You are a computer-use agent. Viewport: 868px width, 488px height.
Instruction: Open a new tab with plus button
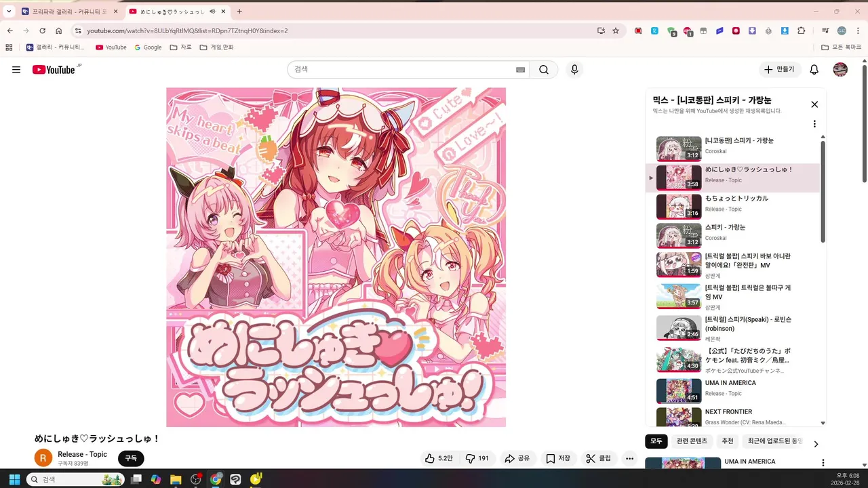point(239,12)
